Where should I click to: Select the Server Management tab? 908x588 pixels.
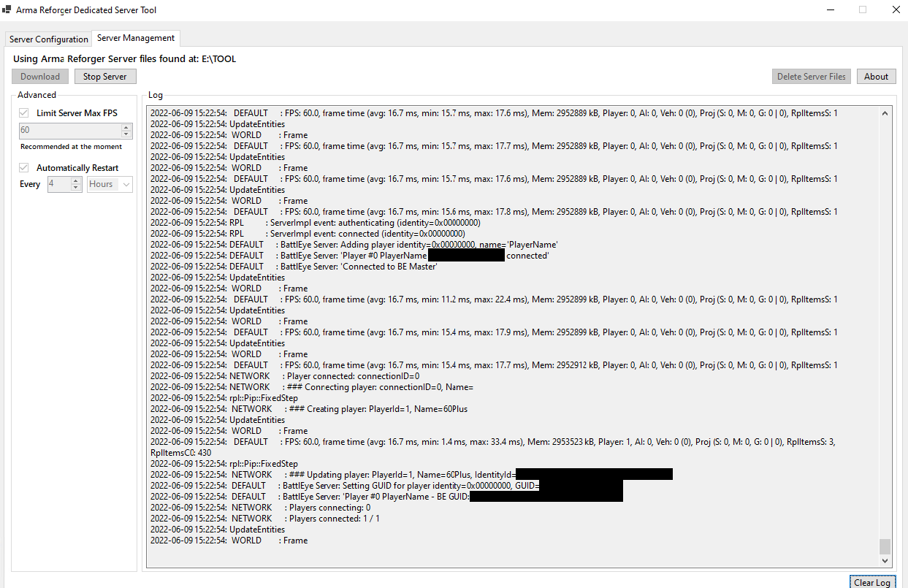coord(135,38)
